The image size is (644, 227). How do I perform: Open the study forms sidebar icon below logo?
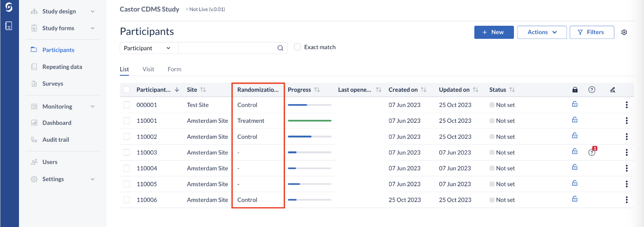[9, 26]
